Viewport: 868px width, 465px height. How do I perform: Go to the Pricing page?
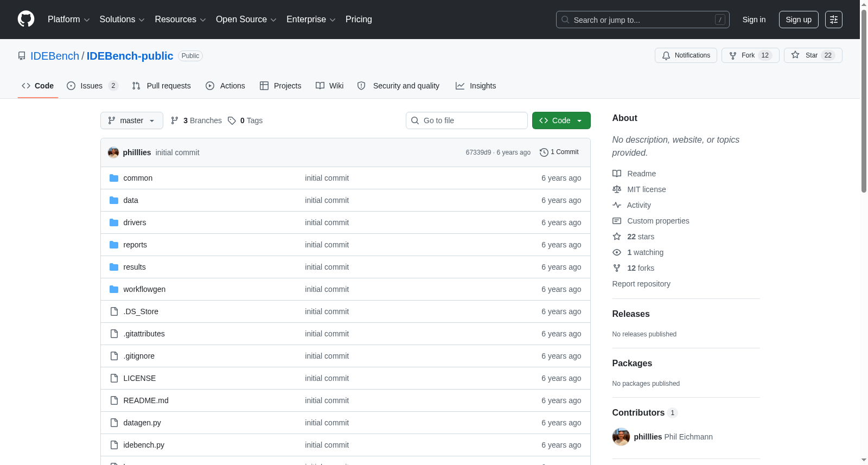click(359, 20)
